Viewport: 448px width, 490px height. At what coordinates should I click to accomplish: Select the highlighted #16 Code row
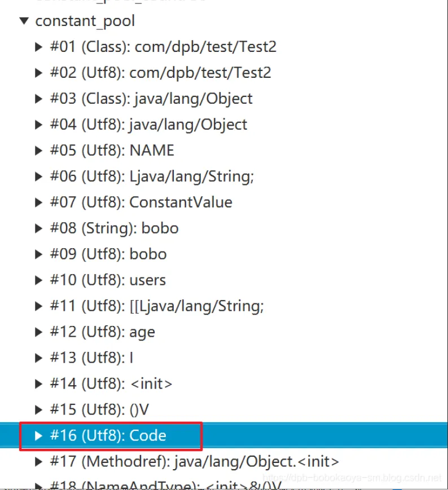pyautogui.click(x=224, y=435)
